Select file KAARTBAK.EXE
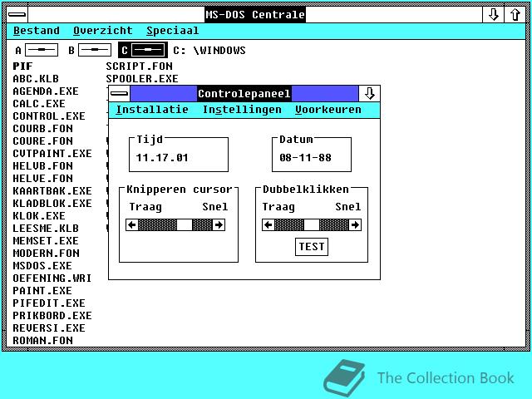The width and height of the screenshot is (532, 399). point(52,191)
